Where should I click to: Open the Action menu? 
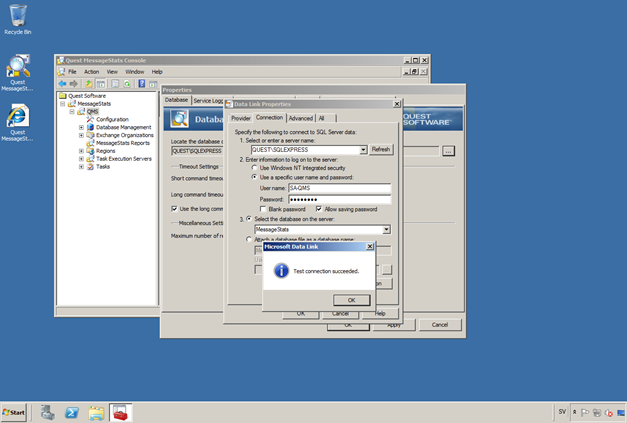tap(91, 72)
